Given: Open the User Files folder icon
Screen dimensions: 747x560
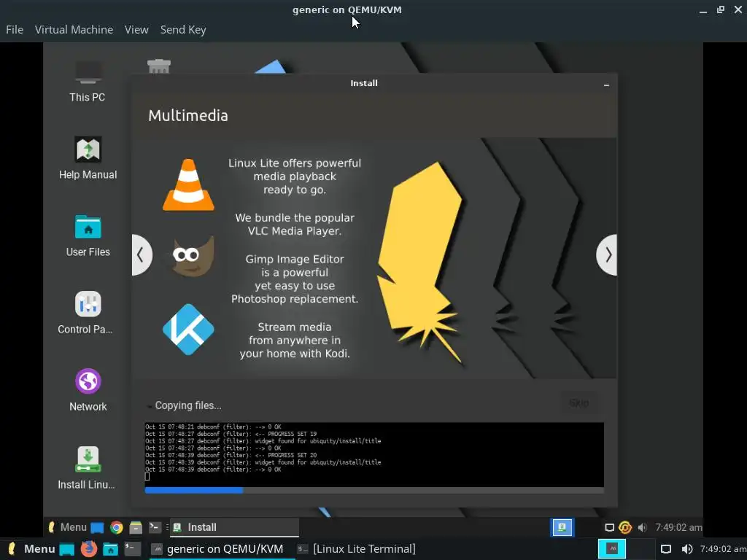Looking at the screenshot, I should (x=88, y=236).
